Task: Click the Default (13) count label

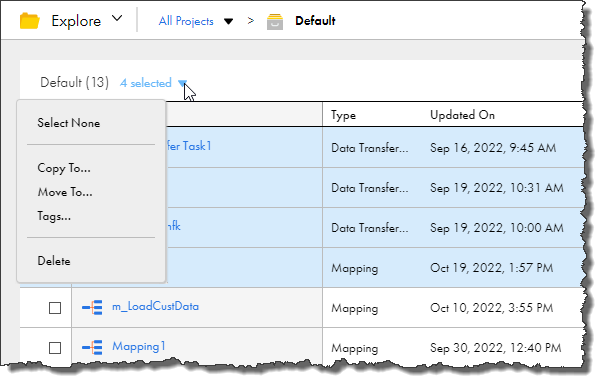Action: click(x=75, y=82)
